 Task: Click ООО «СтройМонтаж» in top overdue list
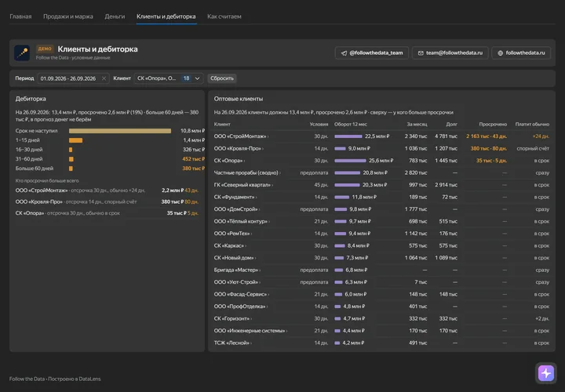[x=42, y=191]
